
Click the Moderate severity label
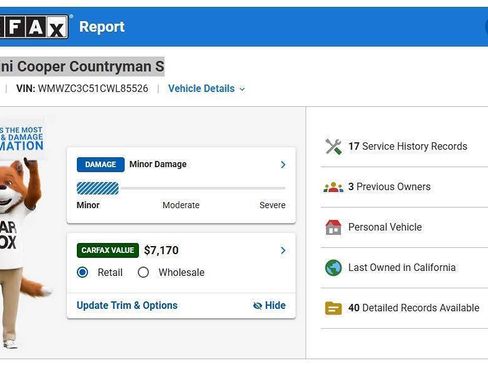181,205
